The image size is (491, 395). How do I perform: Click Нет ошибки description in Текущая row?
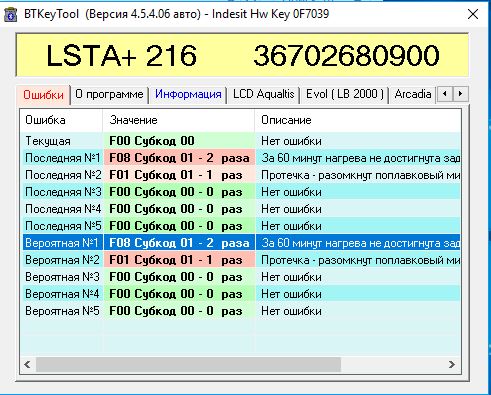291,141
